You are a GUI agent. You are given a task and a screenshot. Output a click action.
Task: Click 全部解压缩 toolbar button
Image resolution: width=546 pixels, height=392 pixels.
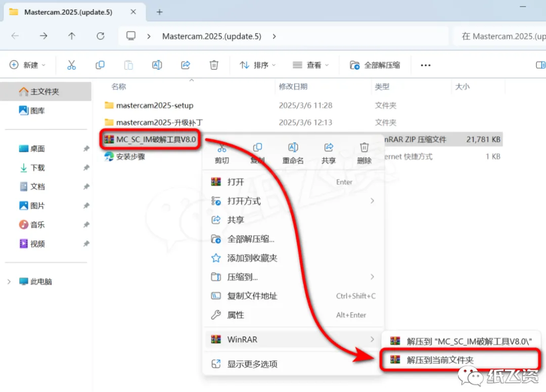pos(375,65)
